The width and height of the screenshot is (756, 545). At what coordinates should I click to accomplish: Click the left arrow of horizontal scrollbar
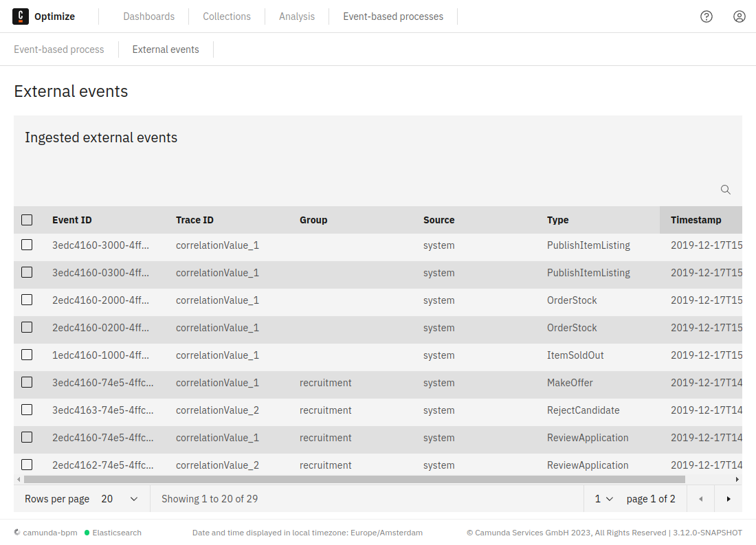pyautogui.click(x=19, y=479)
